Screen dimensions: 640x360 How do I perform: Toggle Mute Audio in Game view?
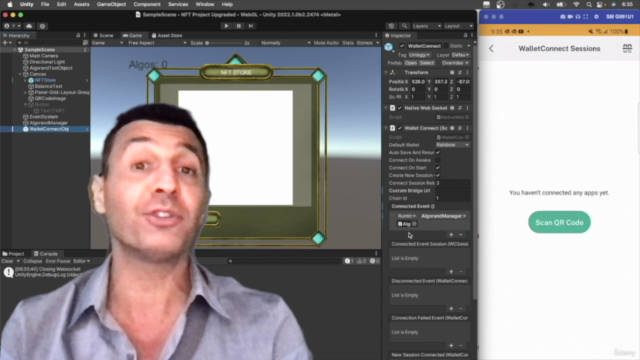(x=326, y=43)
